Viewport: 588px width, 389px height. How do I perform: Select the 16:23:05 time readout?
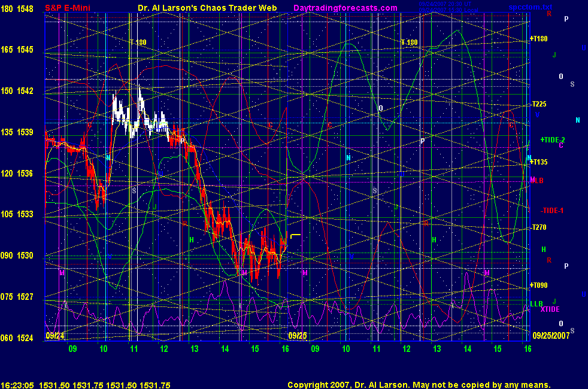click(x=17, y=385)
